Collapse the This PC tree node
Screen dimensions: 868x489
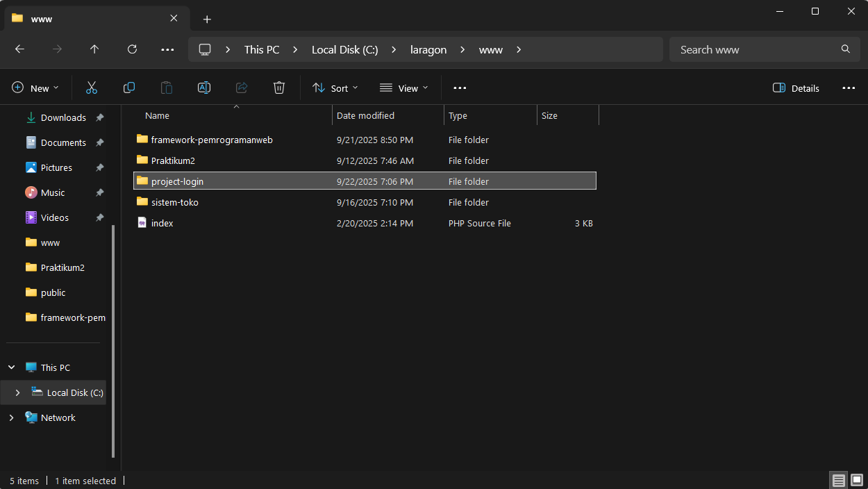[x=12, y=367]
